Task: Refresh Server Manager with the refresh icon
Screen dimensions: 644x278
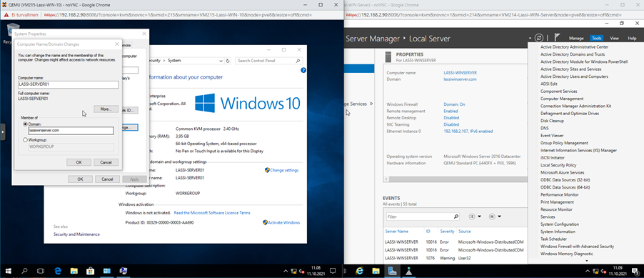Action: click(539, 38)
